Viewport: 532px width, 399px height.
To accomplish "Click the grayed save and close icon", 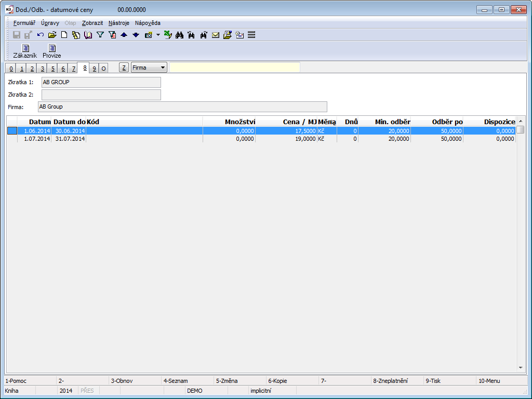I will (x=28, y=35).
